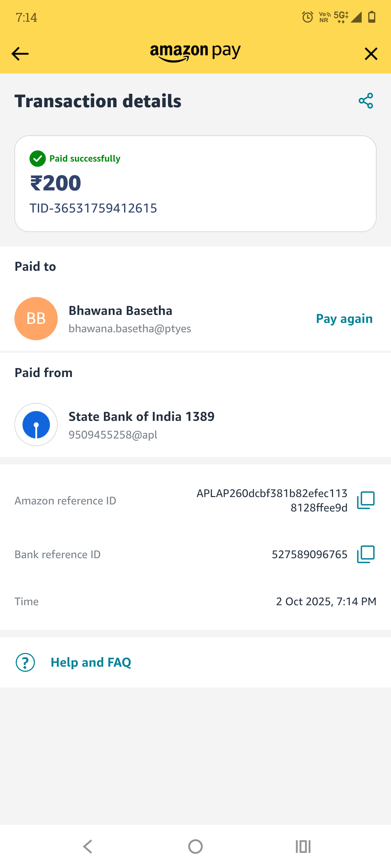The height and width of the screenshot is (868, 391).
Task: Tap the State Bank of India logo
Action: [x=36, y=425]
